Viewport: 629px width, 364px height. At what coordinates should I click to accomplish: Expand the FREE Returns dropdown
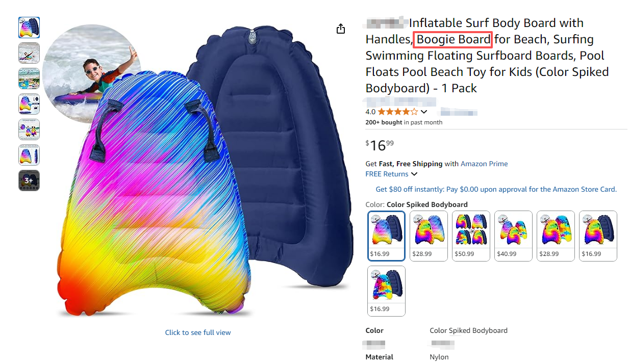coord(414,174)
